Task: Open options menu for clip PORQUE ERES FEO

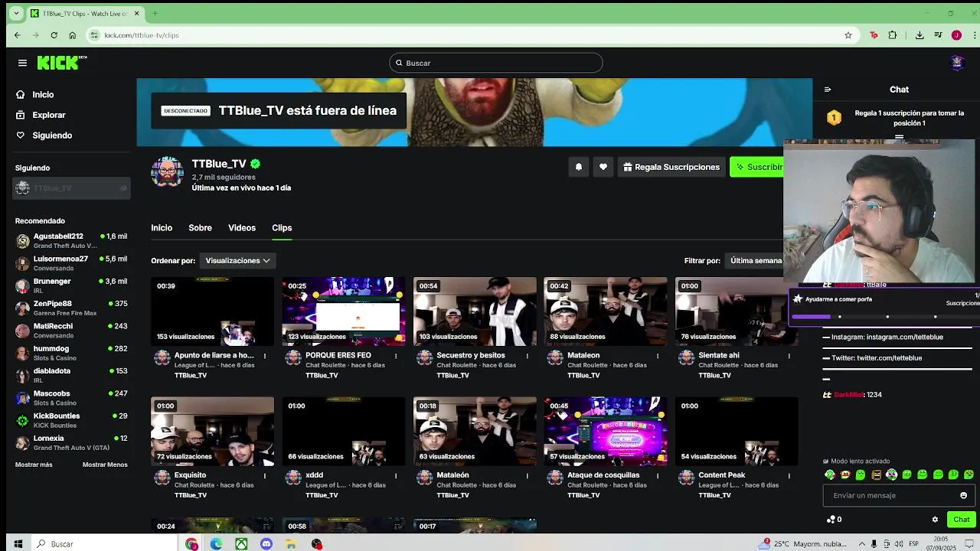Action: [396, 356]
